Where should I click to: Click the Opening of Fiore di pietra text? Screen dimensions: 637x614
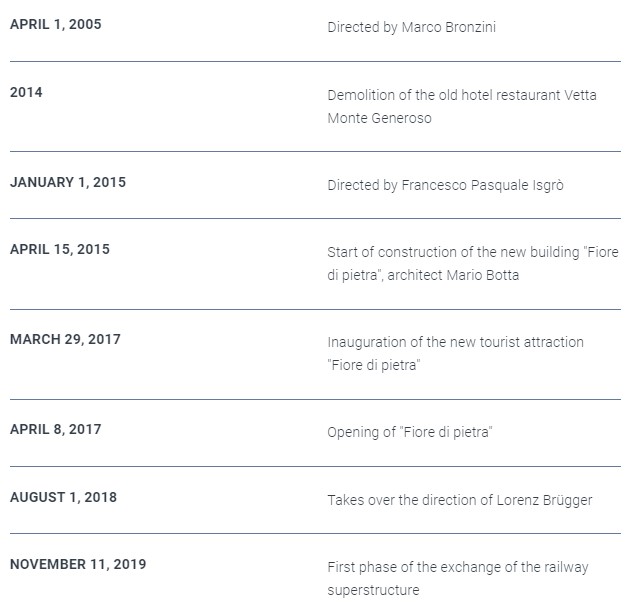point(410,432)
